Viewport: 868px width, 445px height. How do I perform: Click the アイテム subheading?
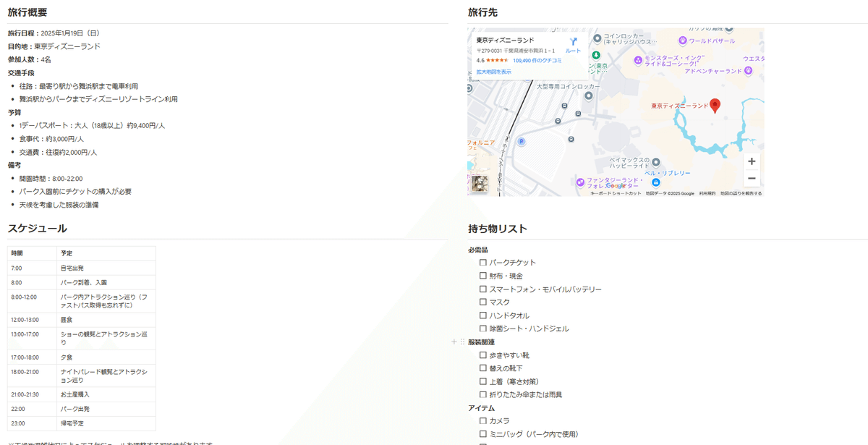[x=481, y=408]
